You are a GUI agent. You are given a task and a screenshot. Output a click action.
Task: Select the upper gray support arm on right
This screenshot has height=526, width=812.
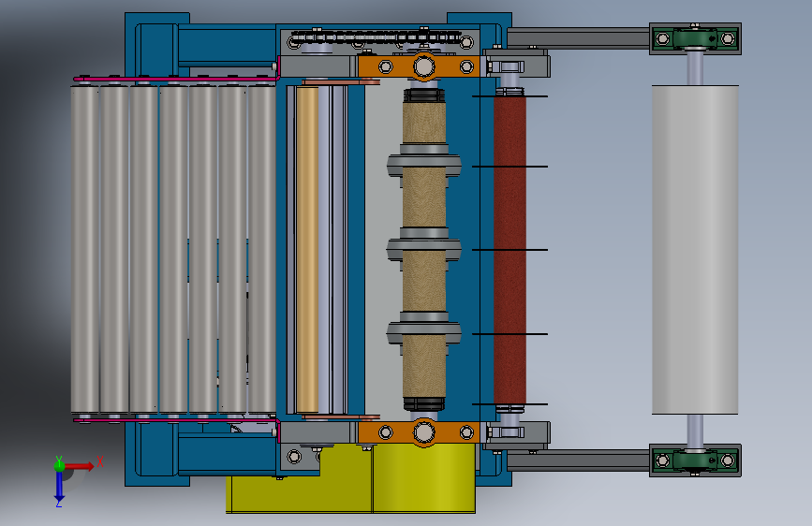(x=578, y=38)
